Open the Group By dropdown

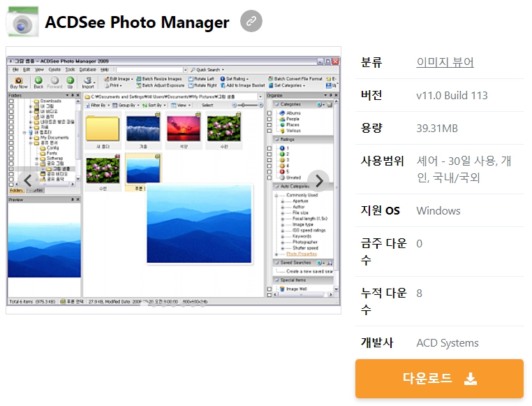[126, 106]
